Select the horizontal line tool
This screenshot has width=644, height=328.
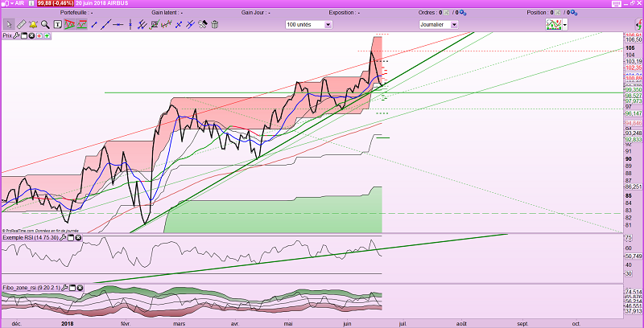click(x=118, y=25)
